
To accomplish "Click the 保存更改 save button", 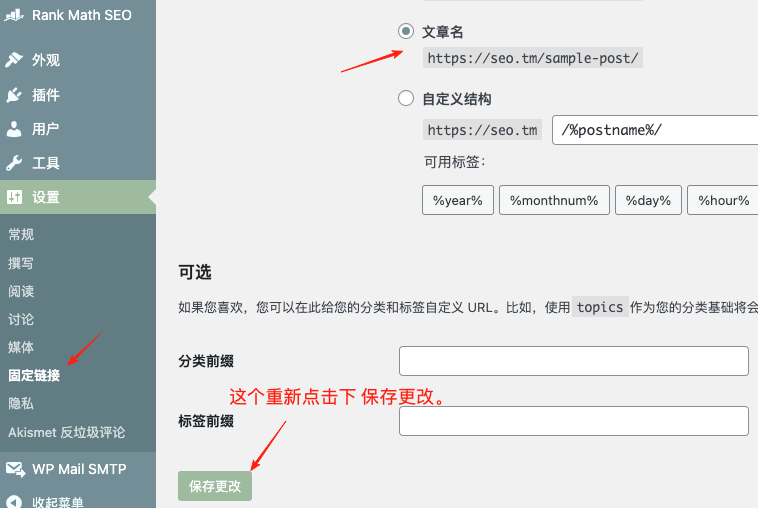I will click(215, 486).
